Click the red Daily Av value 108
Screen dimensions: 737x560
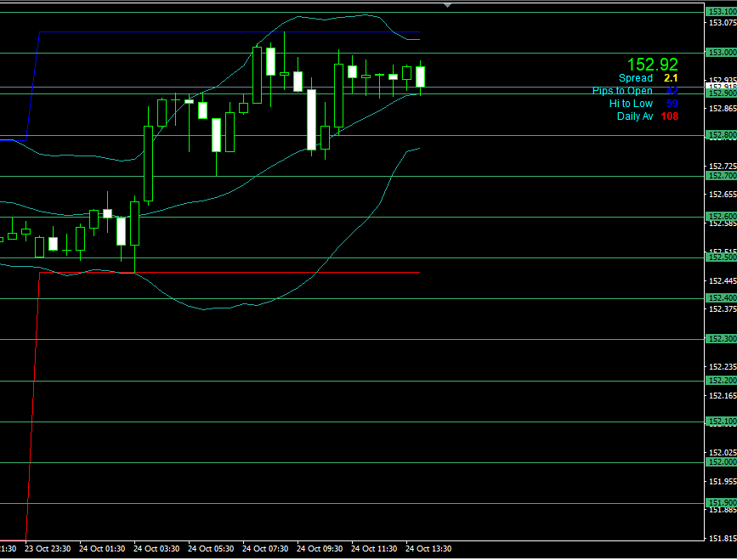(x=669, y=116)
